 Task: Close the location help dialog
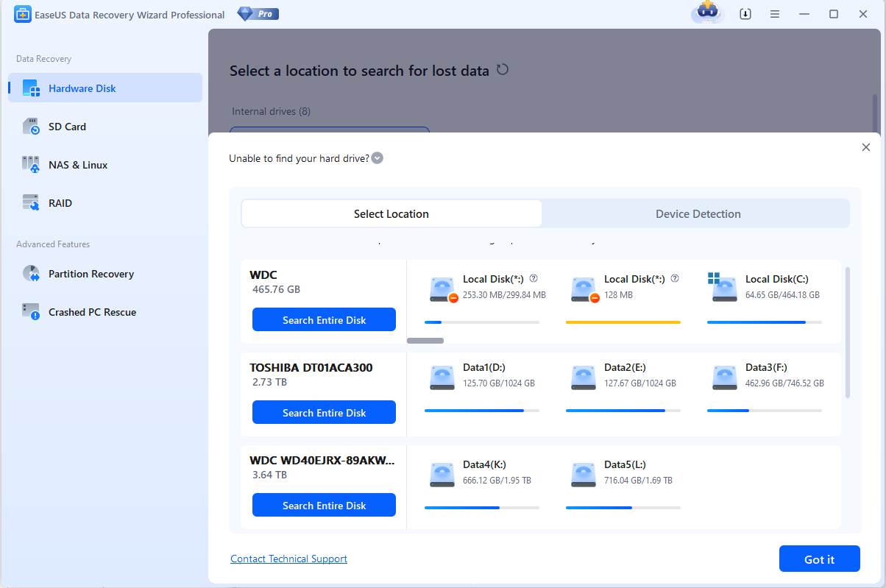coord(865,147)
